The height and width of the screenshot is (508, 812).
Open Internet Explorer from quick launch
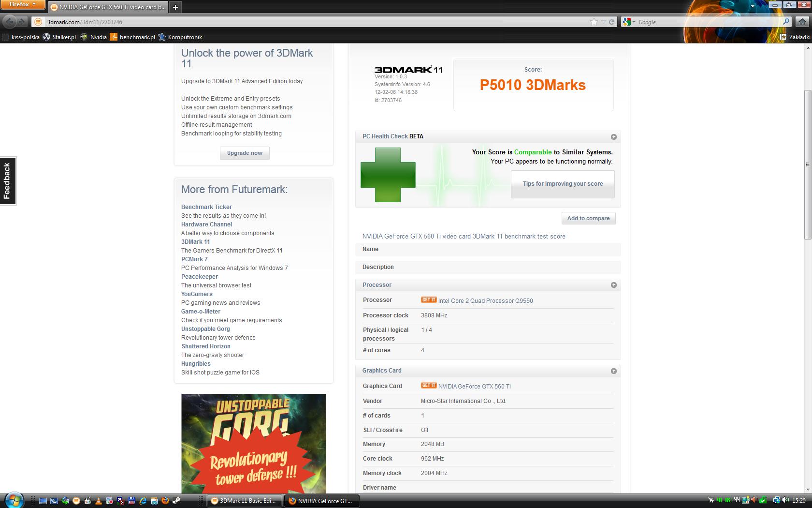[x=143, y=501]
